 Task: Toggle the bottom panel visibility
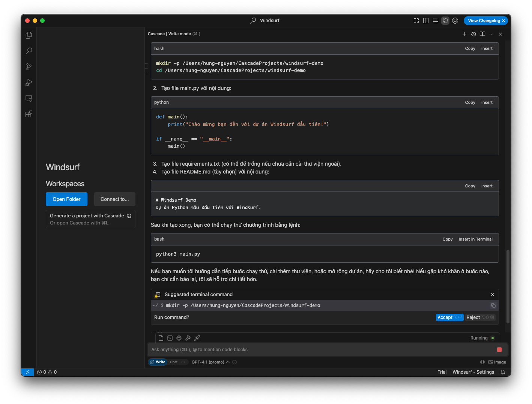(436, 21)
